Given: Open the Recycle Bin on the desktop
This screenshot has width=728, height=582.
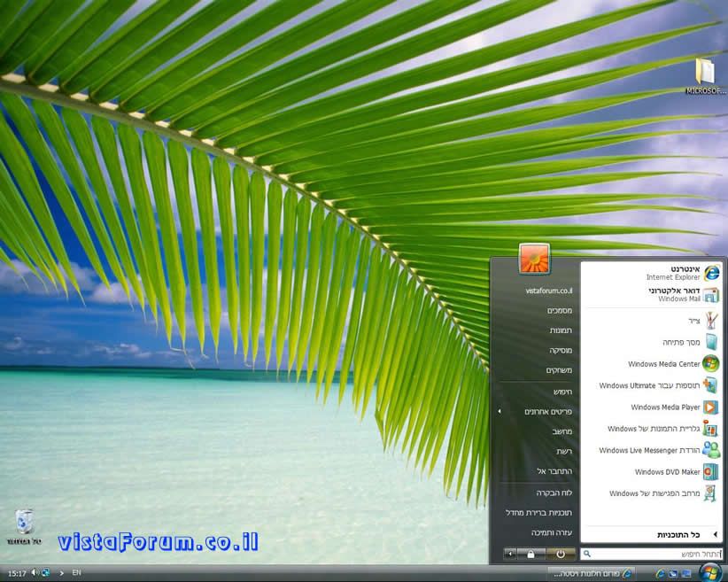Looking at the screenshot, I should click(24, 523).
